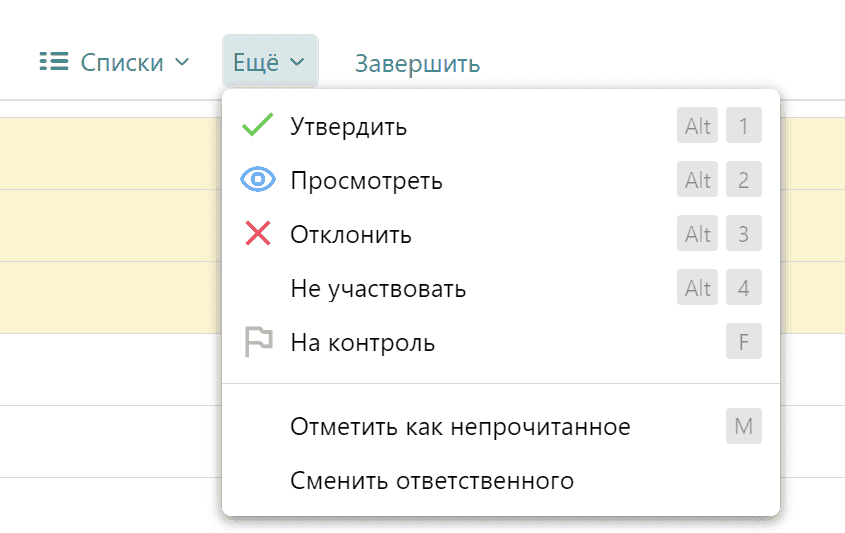Expand the Списки dropdown chevron
Image resolution: width=845 pixels, height=533 pixels.
pyautogui.click(x=182, y=62)
